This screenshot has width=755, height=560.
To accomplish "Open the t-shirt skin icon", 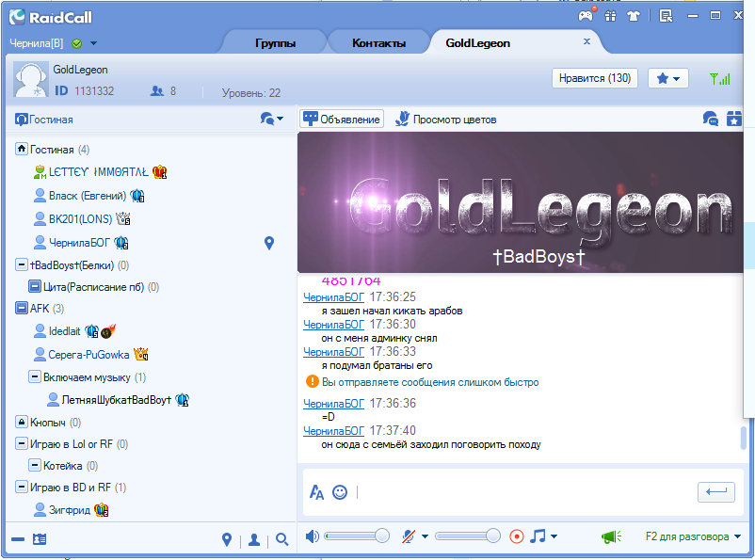I will coord(634,16).
